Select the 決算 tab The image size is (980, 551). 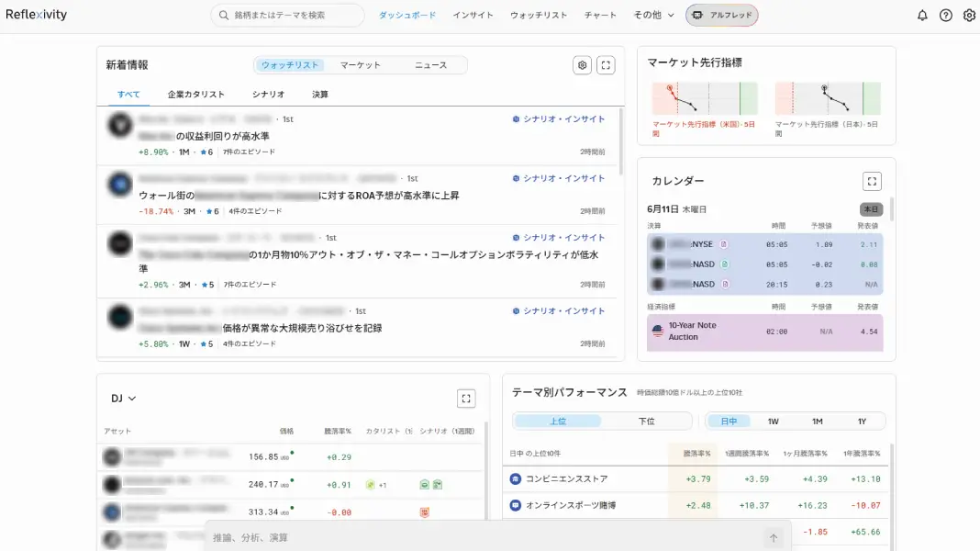[320, 95]
